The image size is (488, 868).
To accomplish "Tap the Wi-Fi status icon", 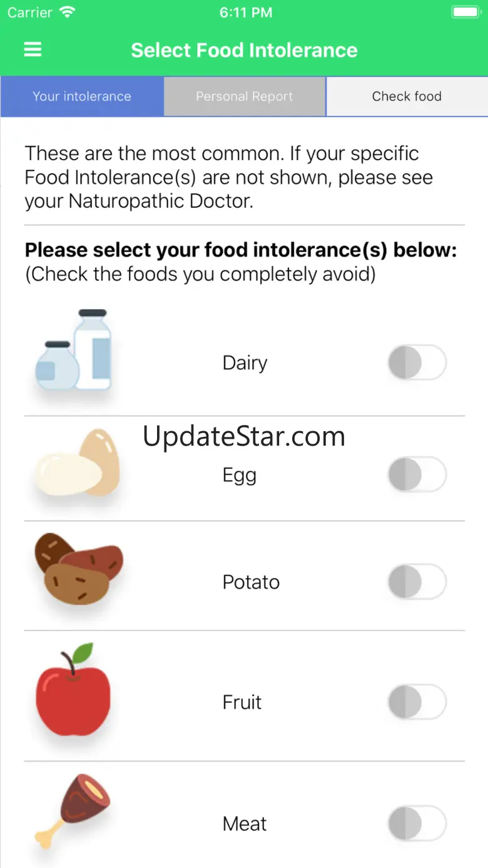I will [x=66, y=13].
